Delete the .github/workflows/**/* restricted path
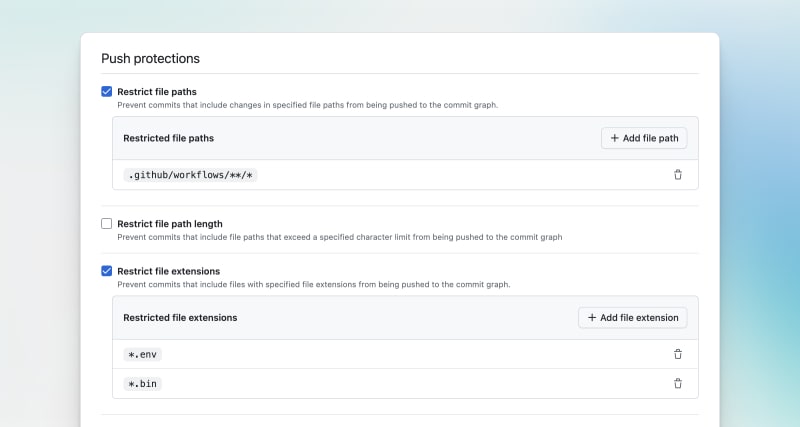The width and height of the screenshot is (800, 427). tap(677, 175)
